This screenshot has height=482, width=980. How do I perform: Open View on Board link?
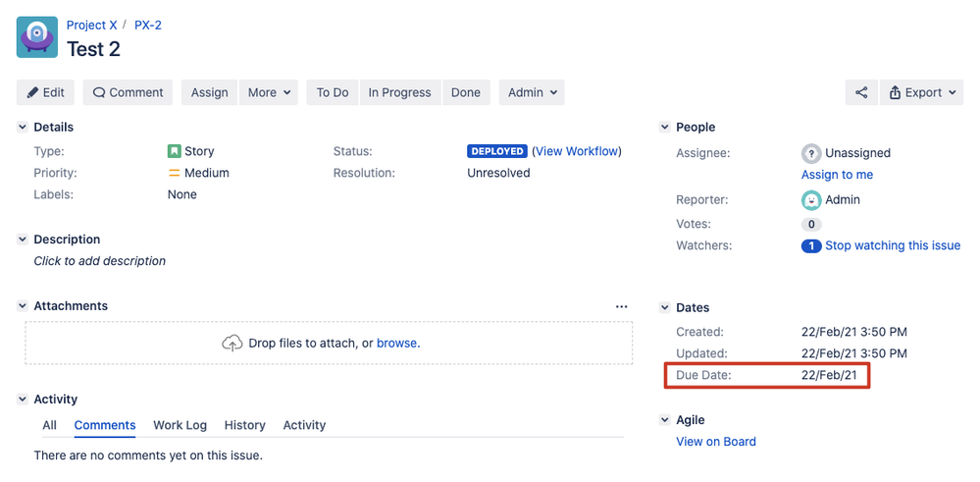pos(716,442)
